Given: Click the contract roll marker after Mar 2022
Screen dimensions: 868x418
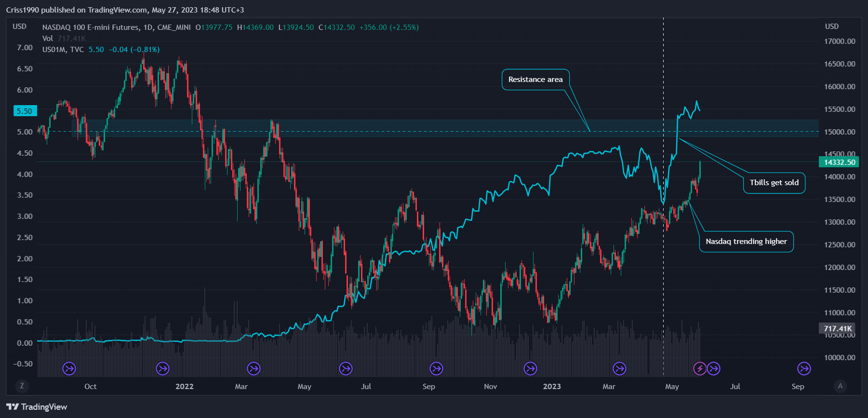Looking at the screenshot, I should tap(254, 369).
